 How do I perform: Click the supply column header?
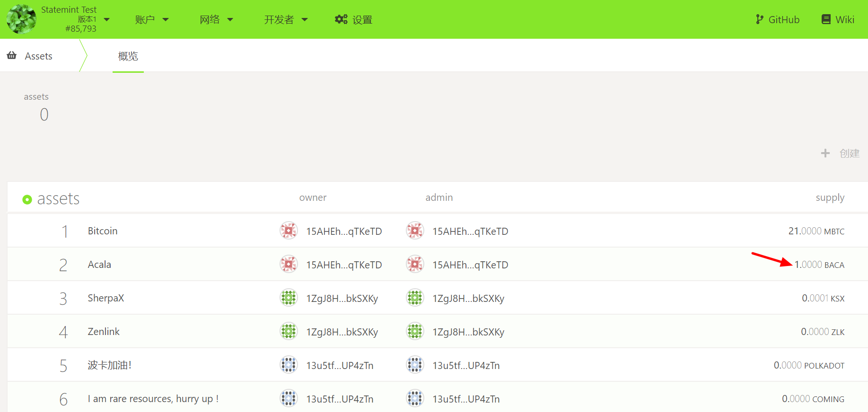(x=830, y=198)
